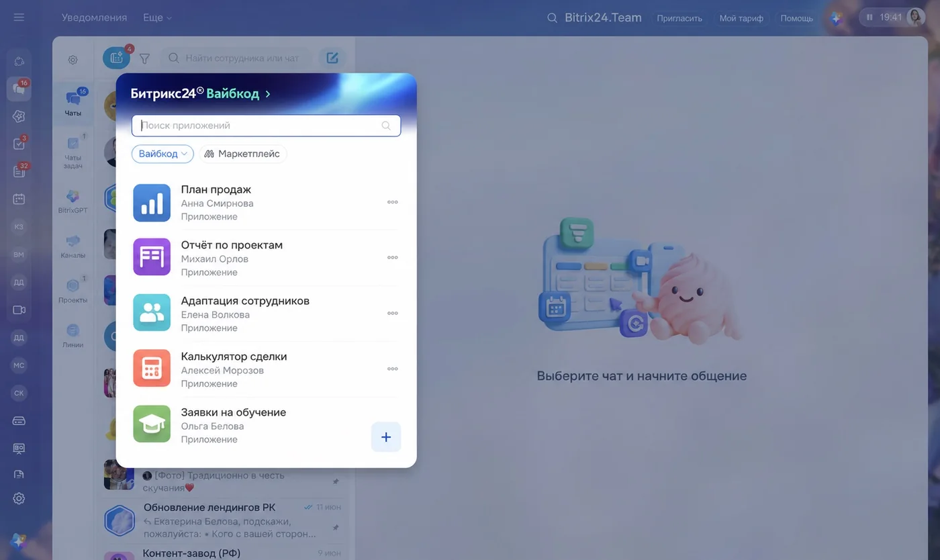940x560 pixels.
Task: Open the МС item in left rail
Action: (x=19, y=365)
